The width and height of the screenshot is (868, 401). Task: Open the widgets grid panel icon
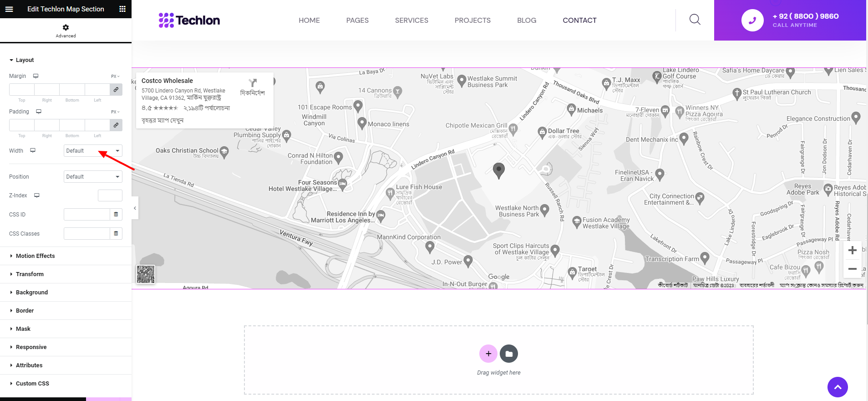(x=122, y=9)
